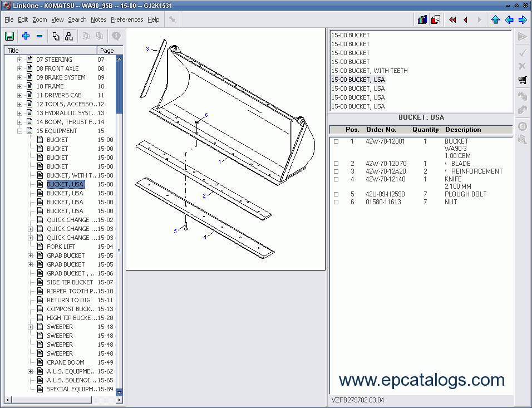The width and height of the screenshot is (532, 408).
Task: Click the red open-book icon
Action: pos(436,19)
